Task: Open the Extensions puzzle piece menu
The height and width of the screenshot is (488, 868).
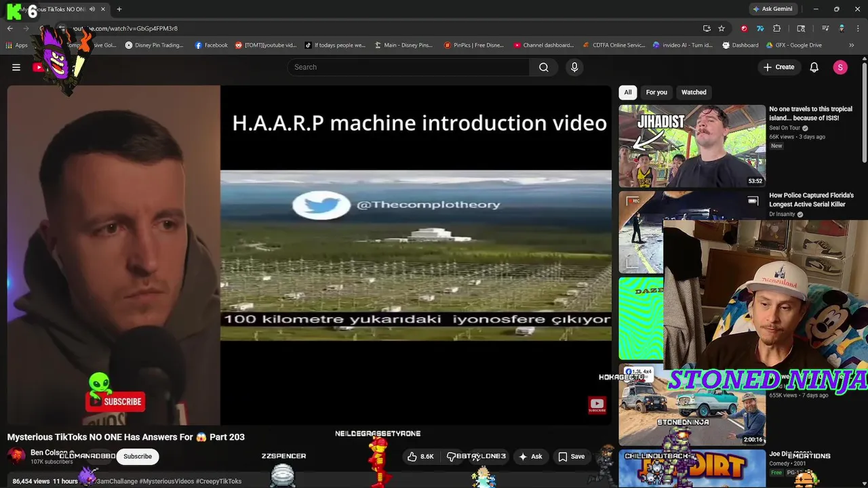Action: pyautogui.click(x=777, y=28)
